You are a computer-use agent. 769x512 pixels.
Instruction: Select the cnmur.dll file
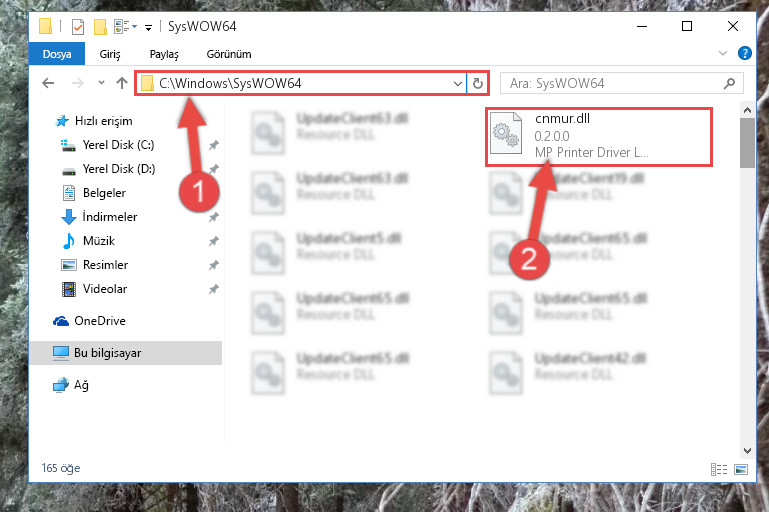pyautogui.click(x=598, y=136)
